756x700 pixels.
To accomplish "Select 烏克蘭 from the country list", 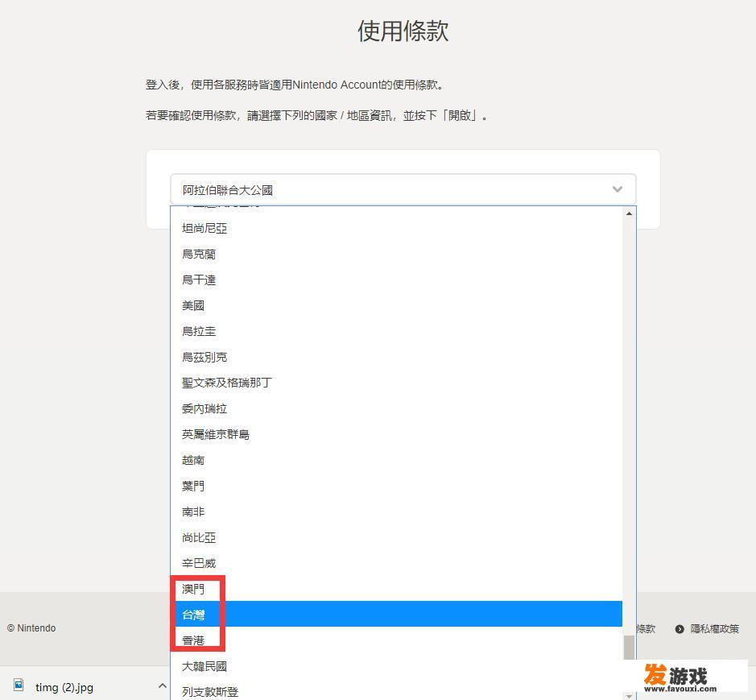I will tap(396, 254).
